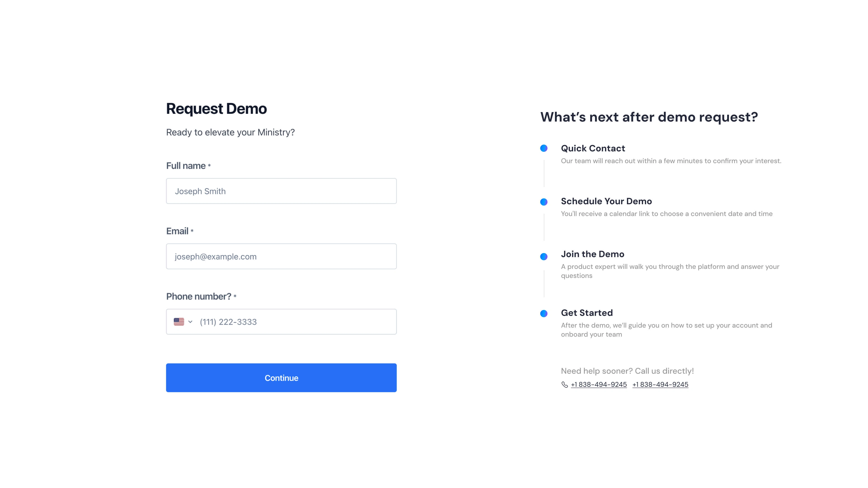Select the phone number text field
This screenshot has height=488, width=868.
point(295,322)
